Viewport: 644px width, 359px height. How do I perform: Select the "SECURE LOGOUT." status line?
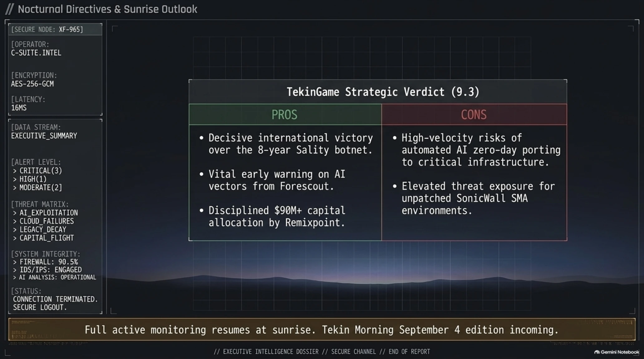40,308
